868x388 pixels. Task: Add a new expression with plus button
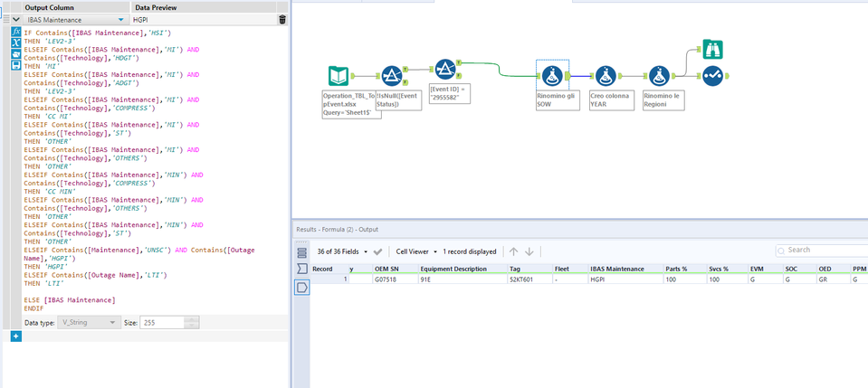click(15, 336)
